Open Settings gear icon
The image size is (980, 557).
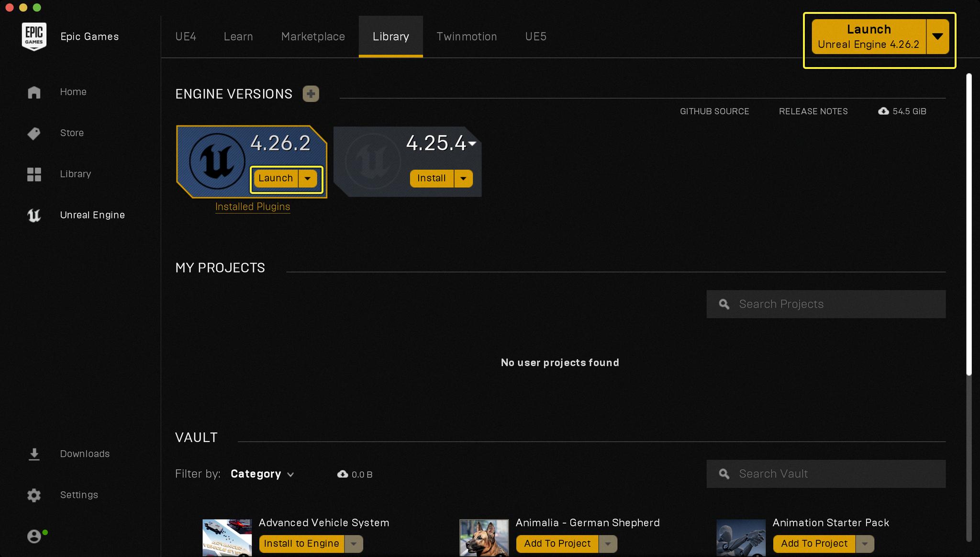pyautogui.click(x=34, y=495)
